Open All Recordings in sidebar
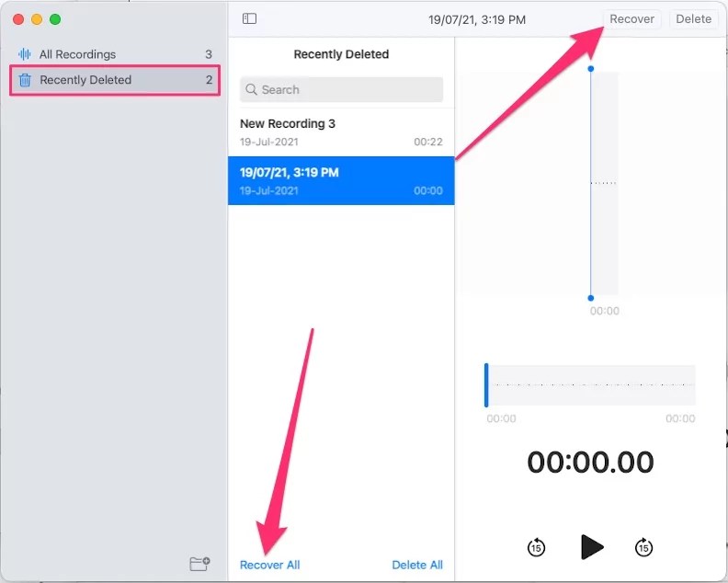 [x=115, y=54]
